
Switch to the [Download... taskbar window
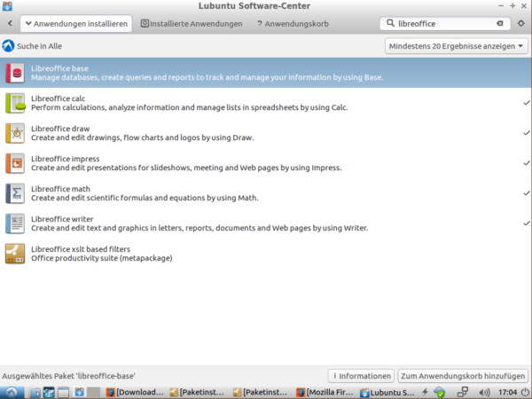[135, 392]
